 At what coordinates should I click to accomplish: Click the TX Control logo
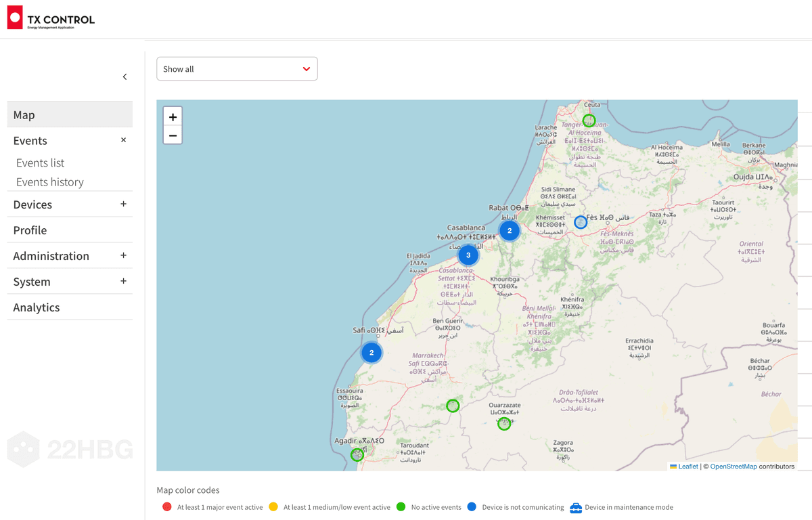tap(50, 18)
